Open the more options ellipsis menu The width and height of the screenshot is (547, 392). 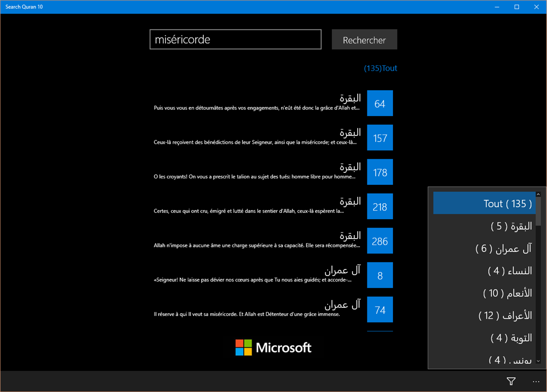[x=536, y=381]
